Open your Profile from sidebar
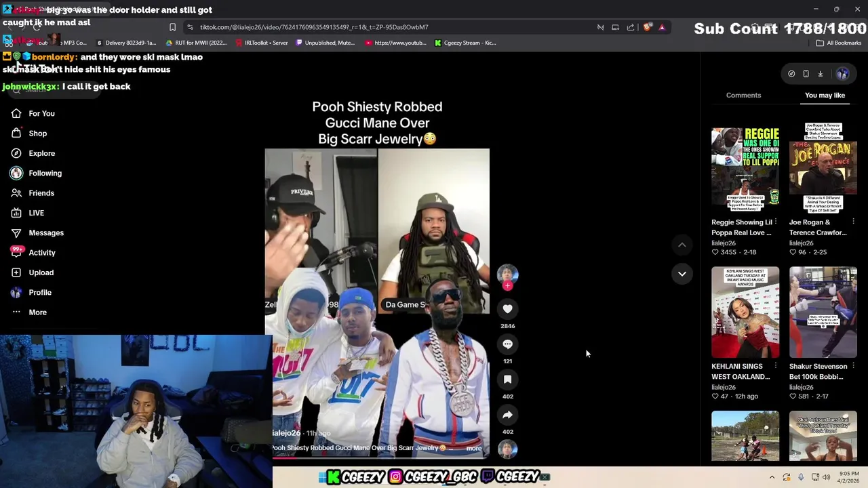The image size is (868, 488). [x=31, y=292]
